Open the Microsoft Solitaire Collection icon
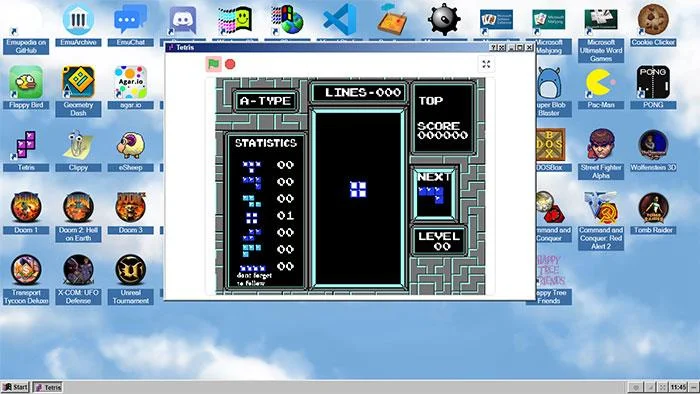The height and width of the screenshot is (394, 700). [x=496, y=21]
